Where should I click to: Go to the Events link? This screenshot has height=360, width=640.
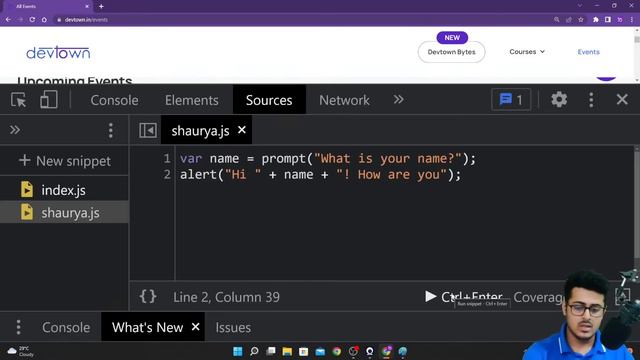point(588,52)
